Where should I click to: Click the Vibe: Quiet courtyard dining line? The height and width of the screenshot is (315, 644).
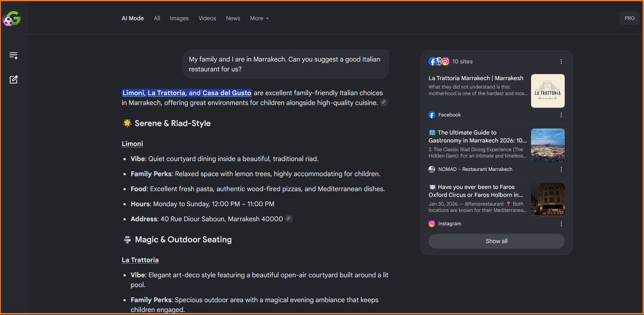point(225,159)
